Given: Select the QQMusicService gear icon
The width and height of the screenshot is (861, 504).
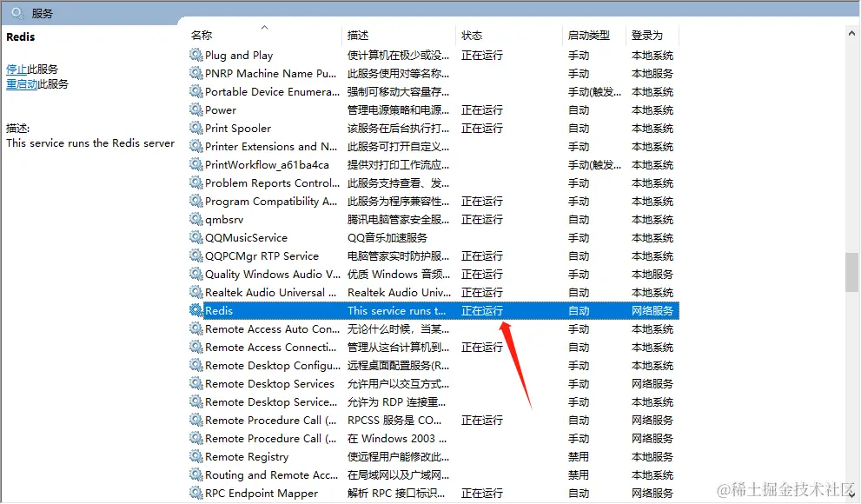Looking at the screenshot, I should [x=196, y=237].
